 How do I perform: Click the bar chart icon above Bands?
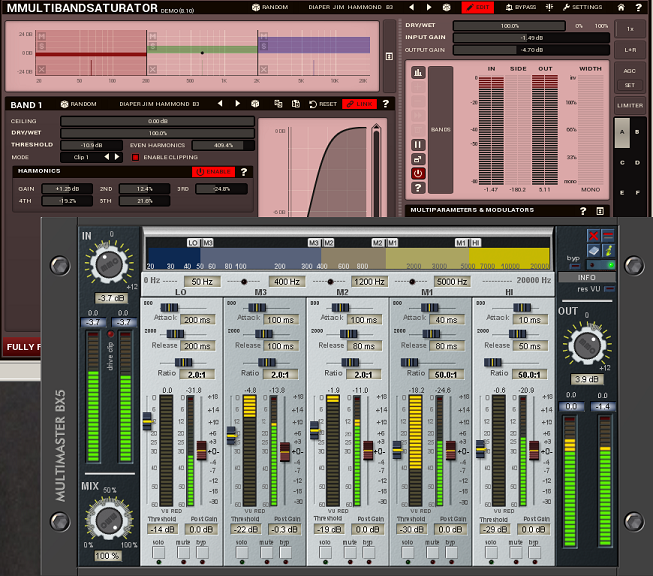point(418,73)
